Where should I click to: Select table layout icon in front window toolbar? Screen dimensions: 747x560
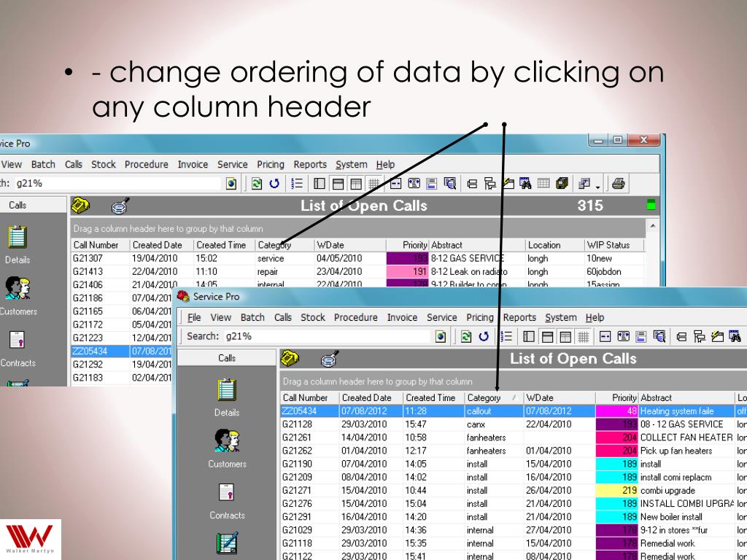pos(565,337)
